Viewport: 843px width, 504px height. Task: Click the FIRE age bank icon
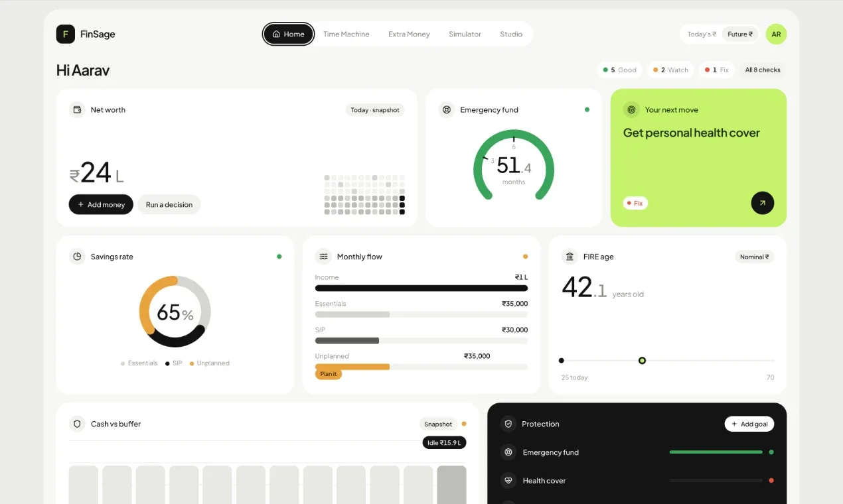(570, 257)
